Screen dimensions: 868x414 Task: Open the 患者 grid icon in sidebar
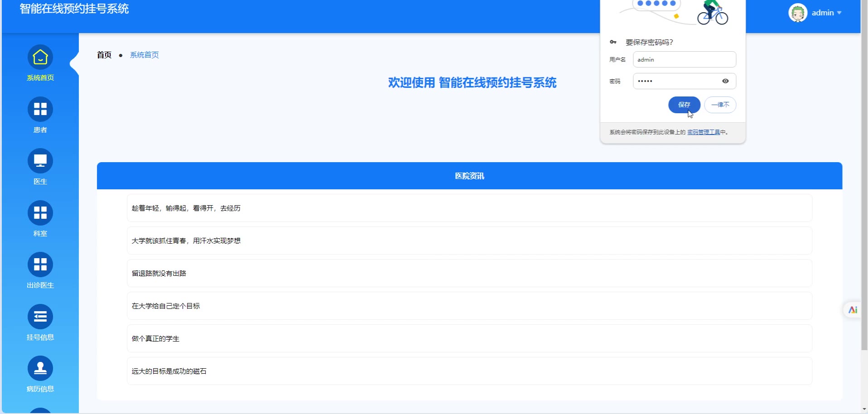click(40, 109)
